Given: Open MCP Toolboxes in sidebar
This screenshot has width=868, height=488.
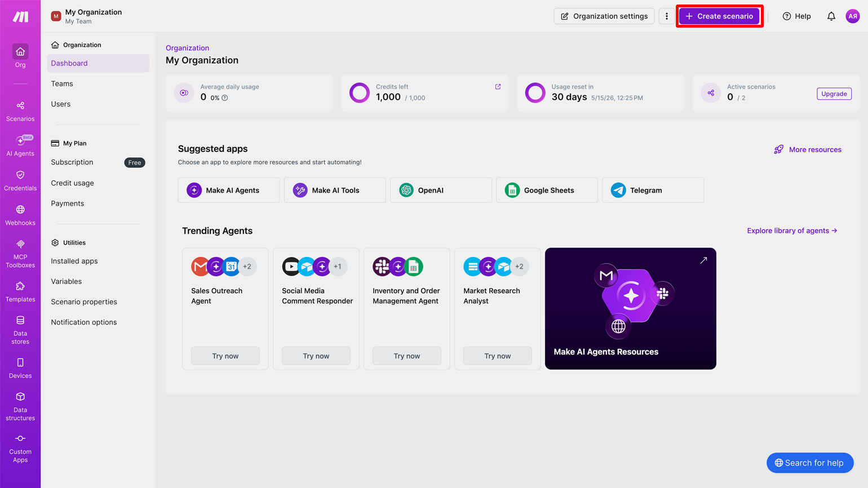Looking at the screenshot, I should pos(20,252).
